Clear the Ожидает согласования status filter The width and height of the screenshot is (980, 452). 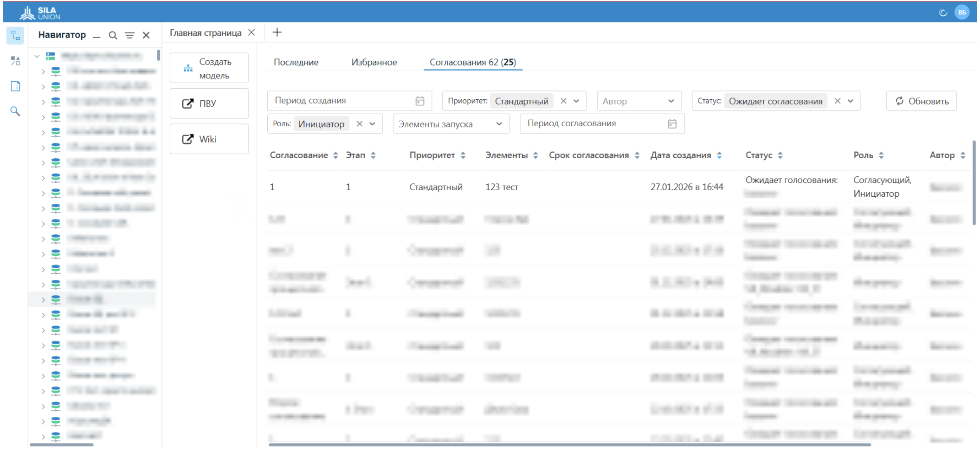[838, 101]
